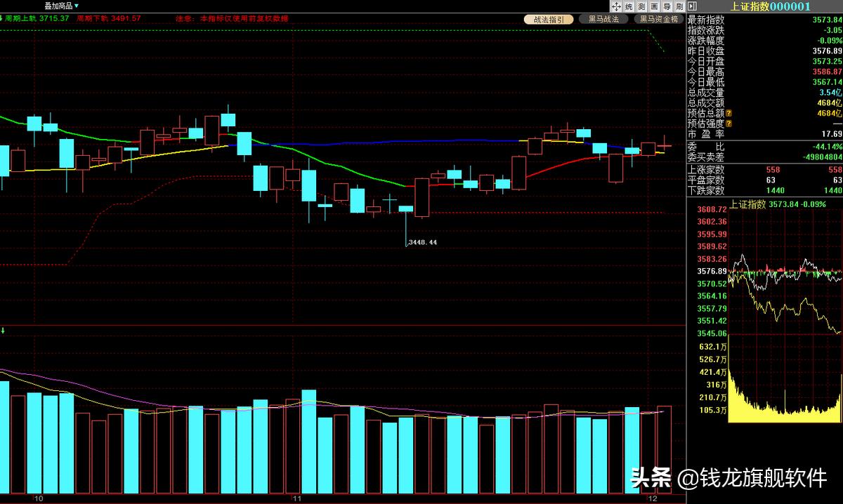Click the 周期上轨 3715.37 label
This screenshot has height=504, width=843.
coord(37,18)
